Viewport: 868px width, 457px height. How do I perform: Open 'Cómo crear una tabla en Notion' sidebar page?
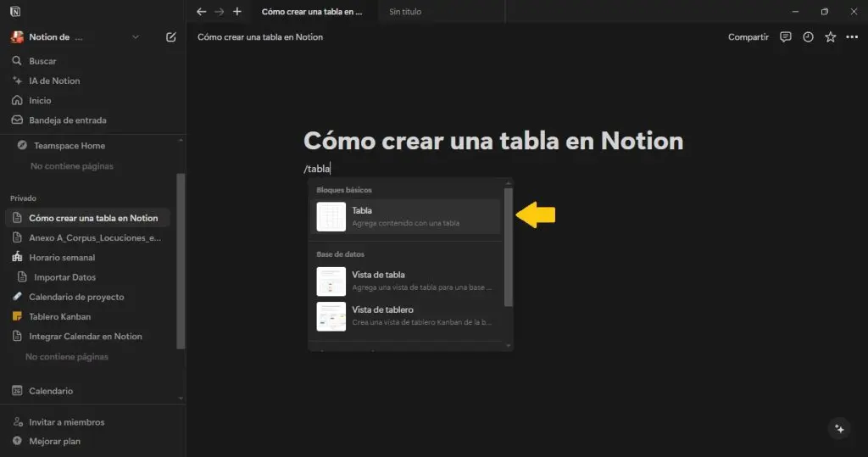(87, 218)
